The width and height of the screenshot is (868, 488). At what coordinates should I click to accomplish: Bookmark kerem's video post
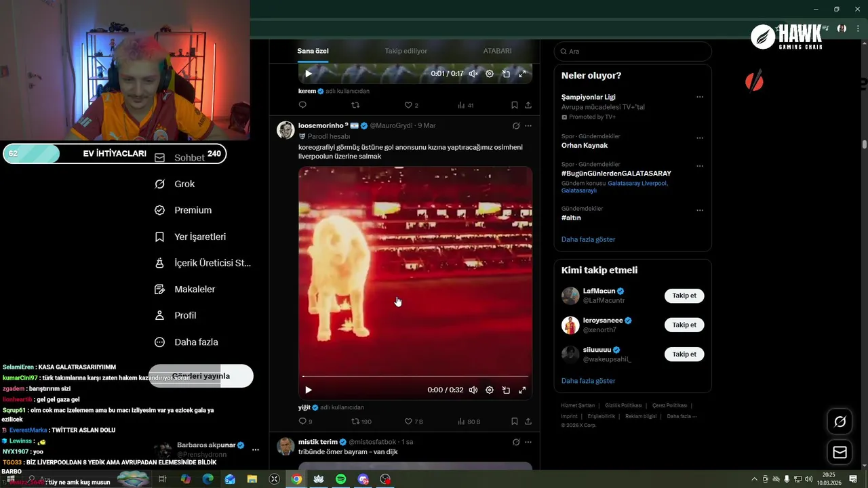click(x=514, y=105)
